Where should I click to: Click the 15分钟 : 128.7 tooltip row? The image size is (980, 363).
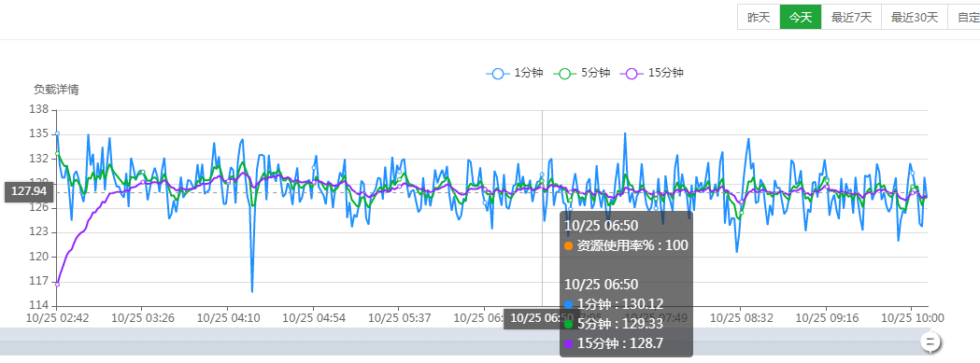(x=614, y=343)
